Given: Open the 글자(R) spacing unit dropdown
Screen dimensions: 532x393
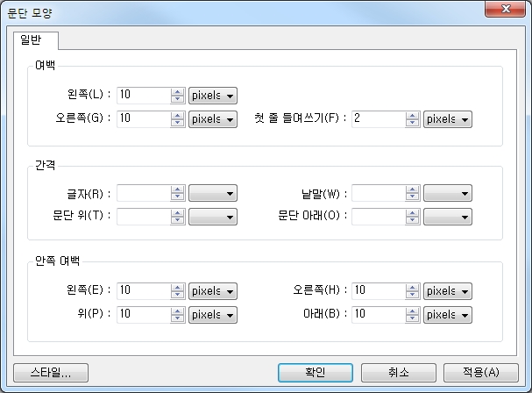Looking at the screenshot, I should tap(213, 193).
